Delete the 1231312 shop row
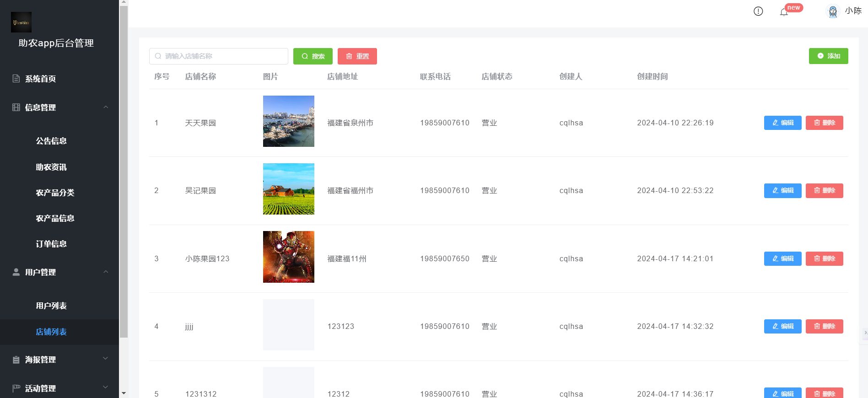Screen dimensions: 868x398 (825, 393)
